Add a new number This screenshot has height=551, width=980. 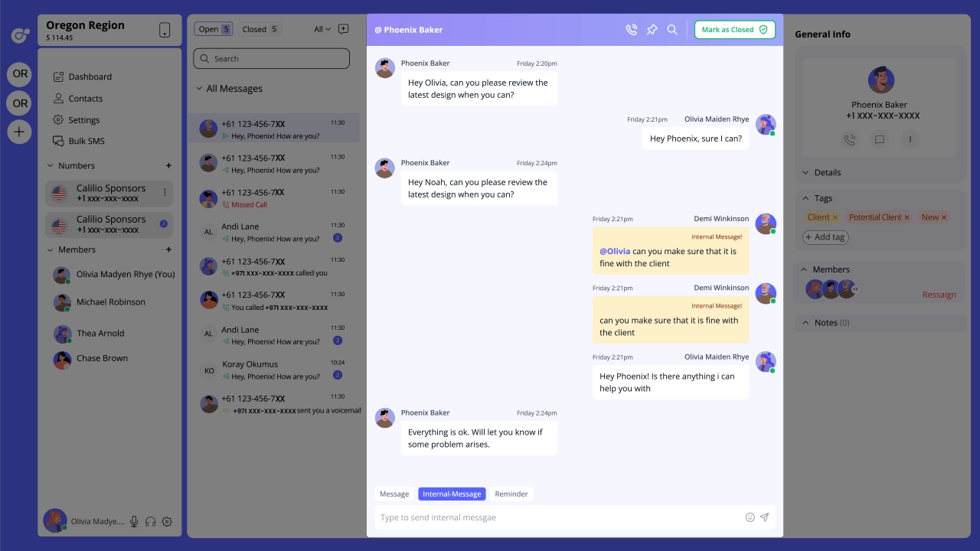coord(168,165)
